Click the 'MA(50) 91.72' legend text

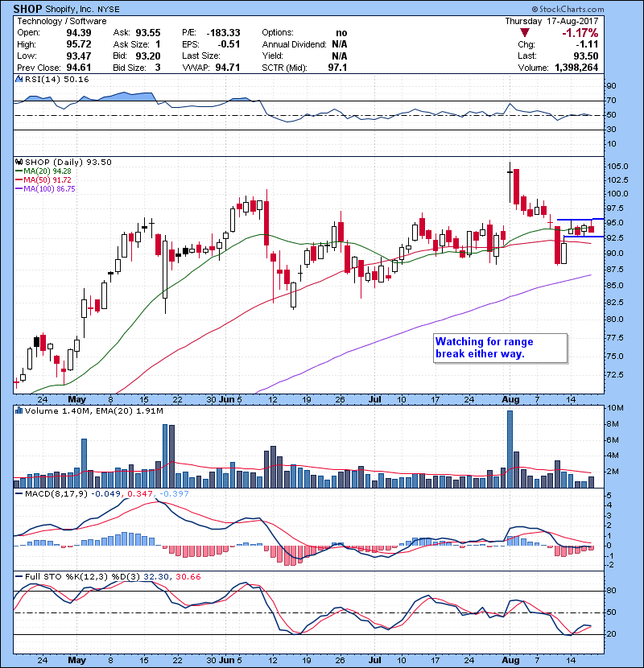pos(47,180)
